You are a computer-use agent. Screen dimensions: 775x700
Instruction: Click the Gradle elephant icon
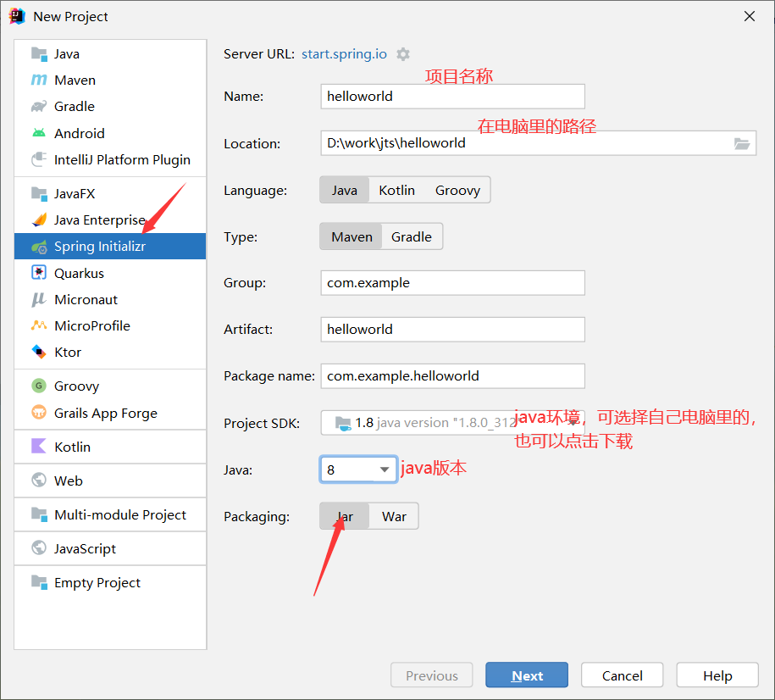point(39,107)
